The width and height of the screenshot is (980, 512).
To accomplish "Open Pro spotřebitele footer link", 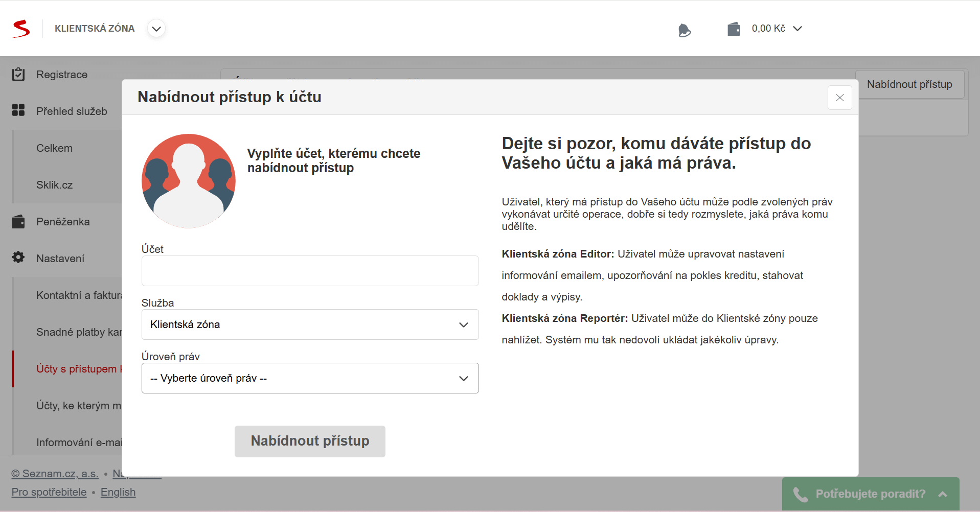I will point(49,492).
